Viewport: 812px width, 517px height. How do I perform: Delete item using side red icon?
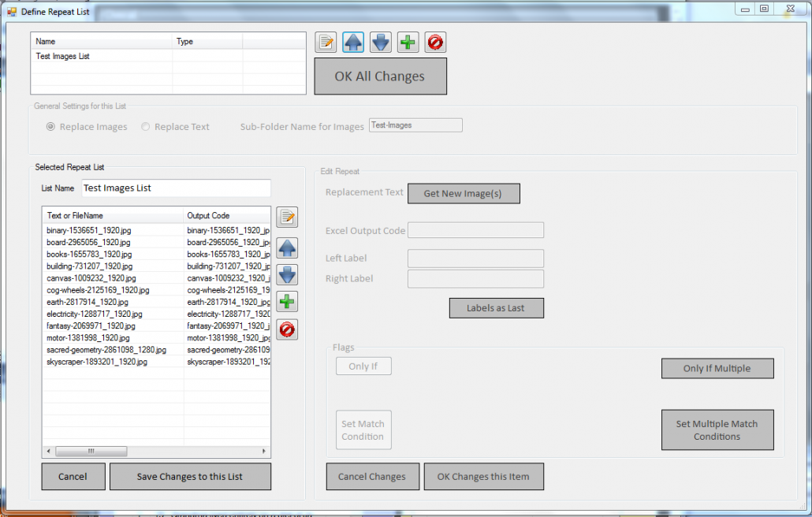click(287, 329)
